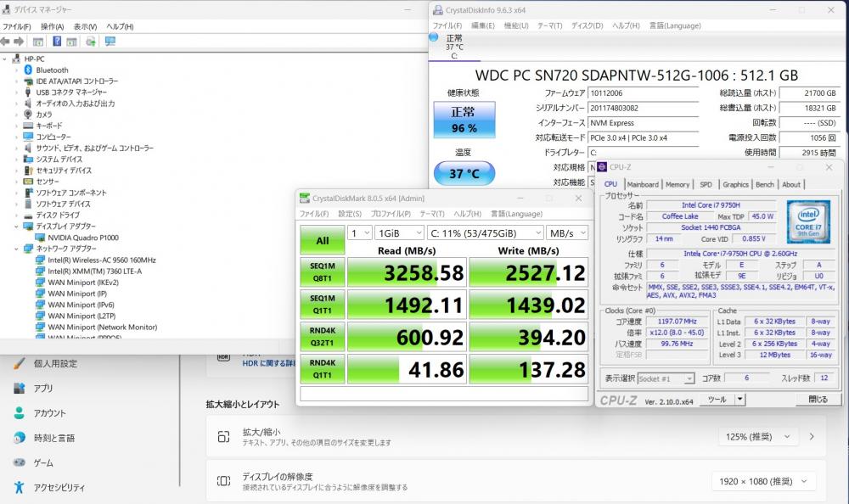The height and width of the screenshot is (504, 849).
Task: Run the RND4K Q32T1 test button
Action: click(322, 336)
